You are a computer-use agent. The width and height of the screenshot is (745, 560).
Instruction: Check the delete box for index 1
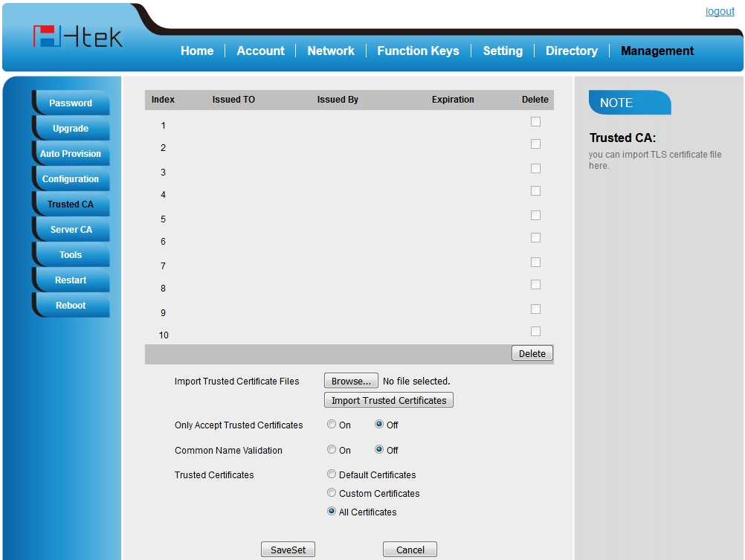point(535,122)
